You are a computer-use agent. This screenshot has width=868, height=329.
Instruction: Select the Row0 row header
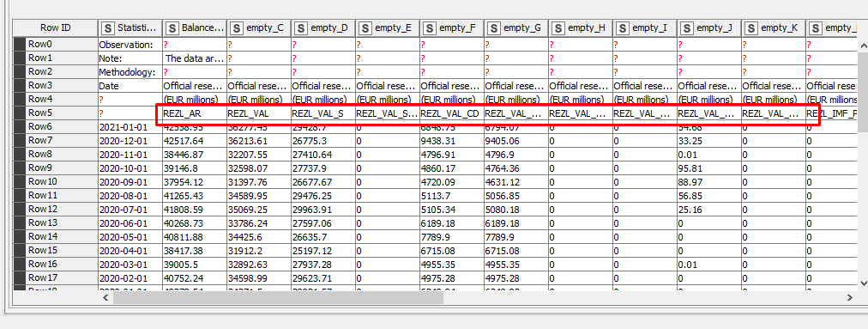[x=56, y=45]
